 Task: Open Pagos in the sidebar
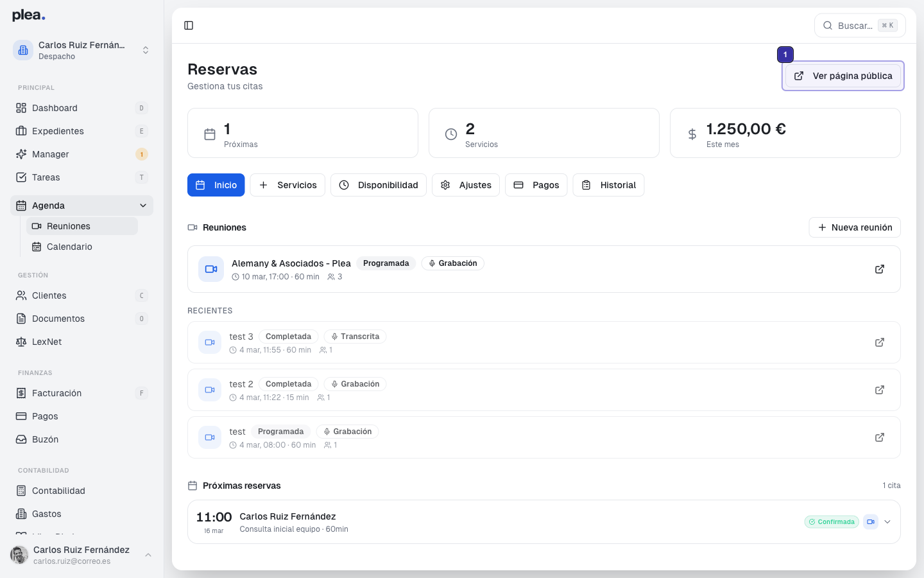[x=81, y=416]
